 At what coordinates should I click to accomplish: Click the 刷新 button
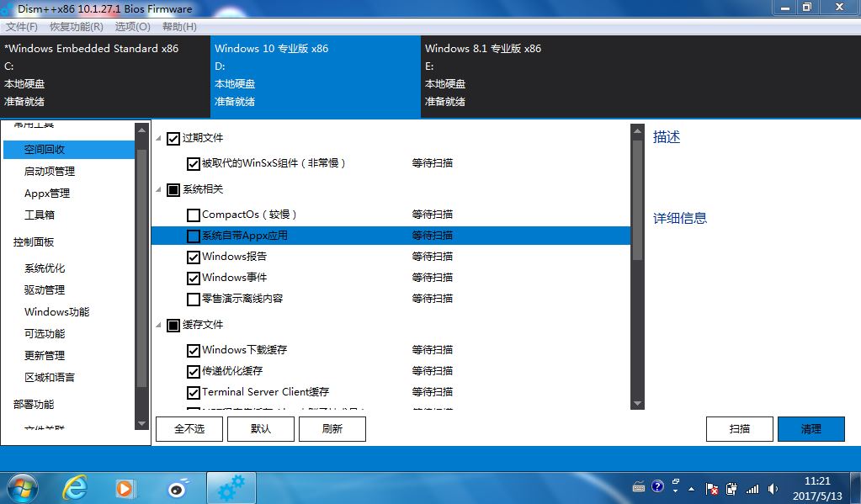click(x=332, y=429)
